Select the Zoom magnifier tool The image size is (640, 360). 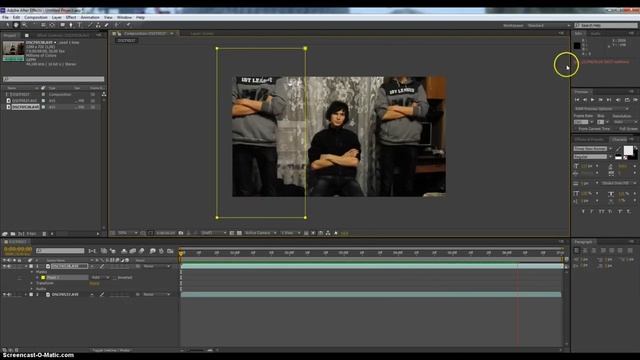tap(24, 25)
